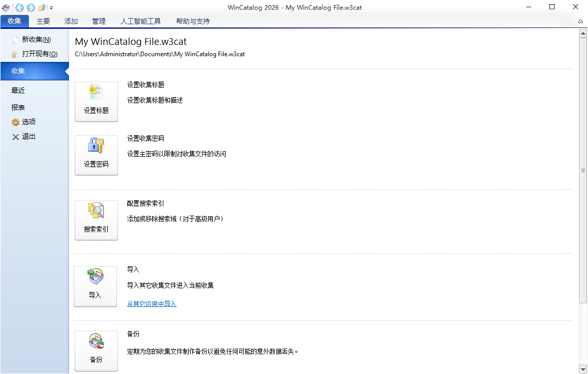Select the 管理 ribbon tab
588x374 pixels.
[98, 21]
